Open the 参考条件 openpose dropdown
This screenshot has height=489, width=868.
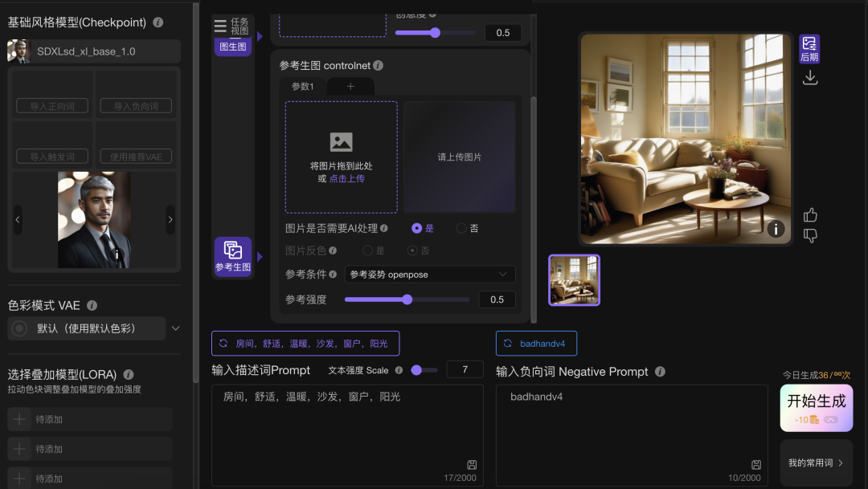tap(430, 275)
